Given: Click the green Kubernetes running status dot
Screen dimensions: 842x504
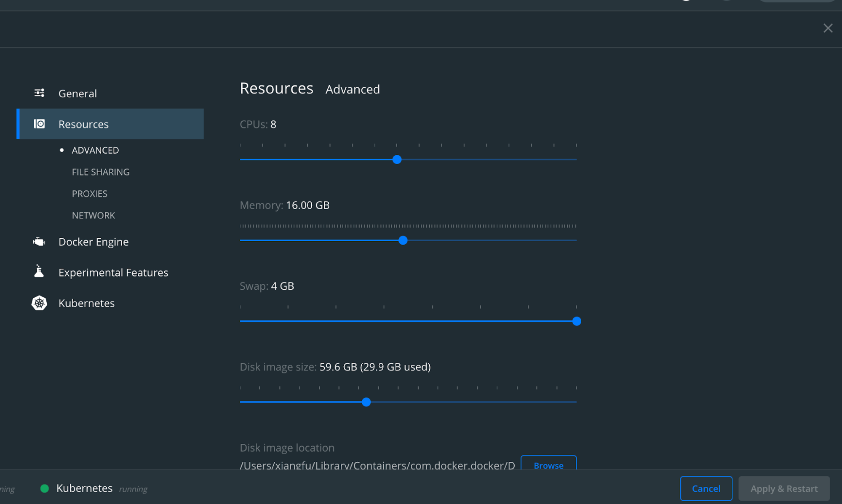Looking at the screenshot, I should pyautogui.click(x=44, y=488).
